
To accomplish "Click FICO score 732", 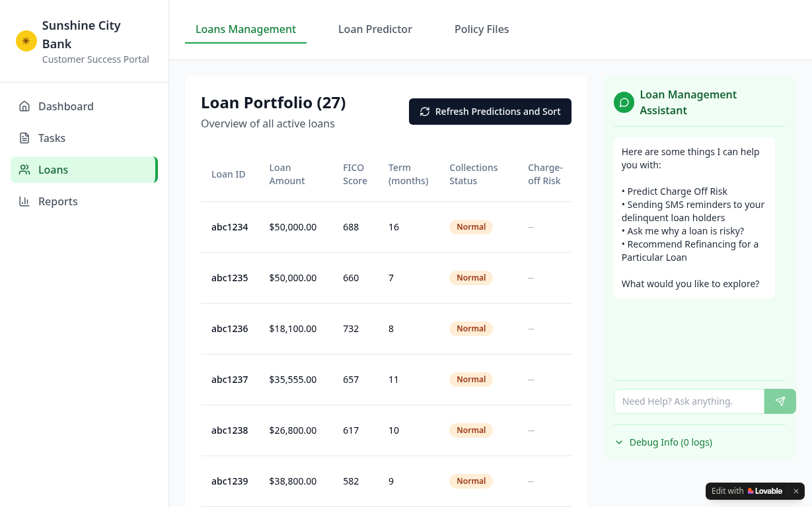I will tap(351, 329).
